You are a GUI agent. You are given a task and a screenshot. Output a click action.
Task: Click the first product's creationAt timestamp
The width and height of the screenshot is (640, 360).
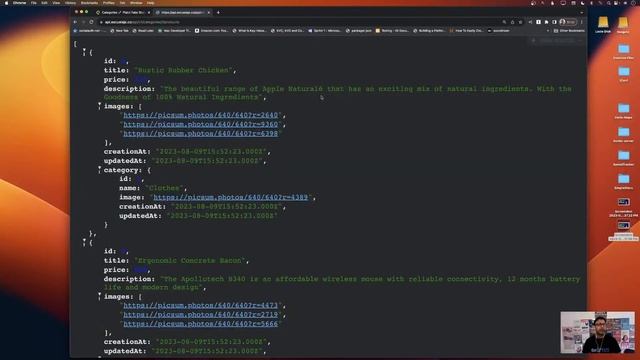click(211, 151)
